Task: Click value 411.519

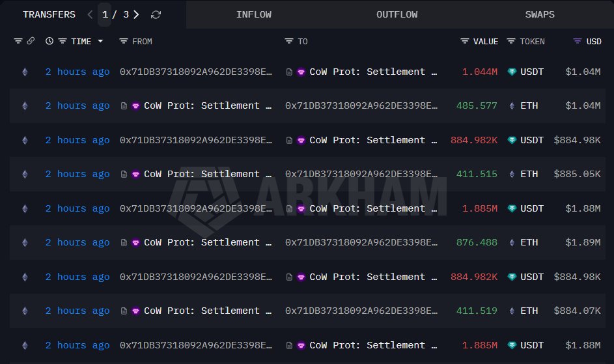Action: (477, 311)
